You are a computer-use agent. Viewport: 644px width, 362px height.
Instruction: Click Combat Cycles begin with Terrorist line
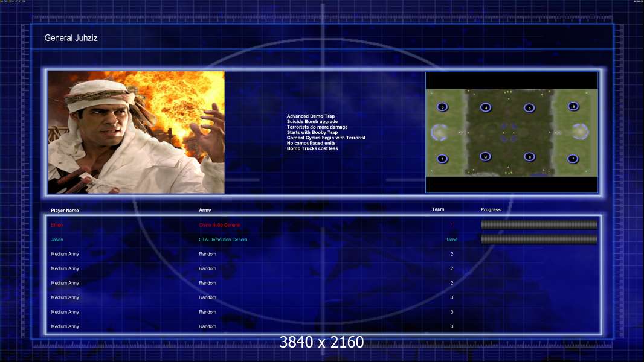(x=326, y=138)
